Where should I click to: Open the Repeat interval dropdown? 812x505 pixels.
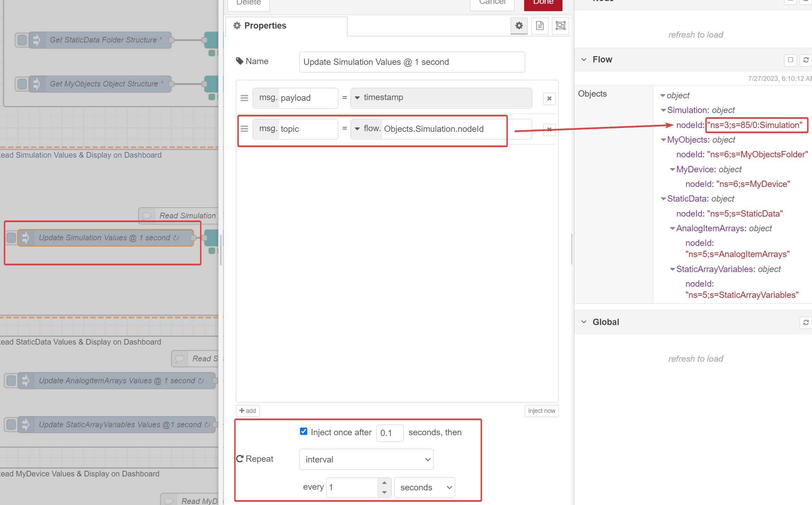coord(366,459)
